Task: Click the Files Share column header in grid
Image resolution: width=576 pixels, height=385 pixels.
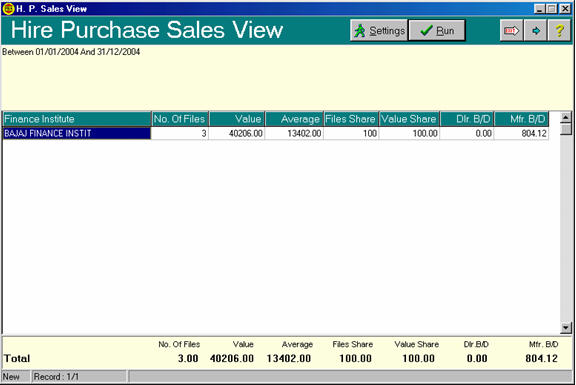Action: (x=351, y=119)
